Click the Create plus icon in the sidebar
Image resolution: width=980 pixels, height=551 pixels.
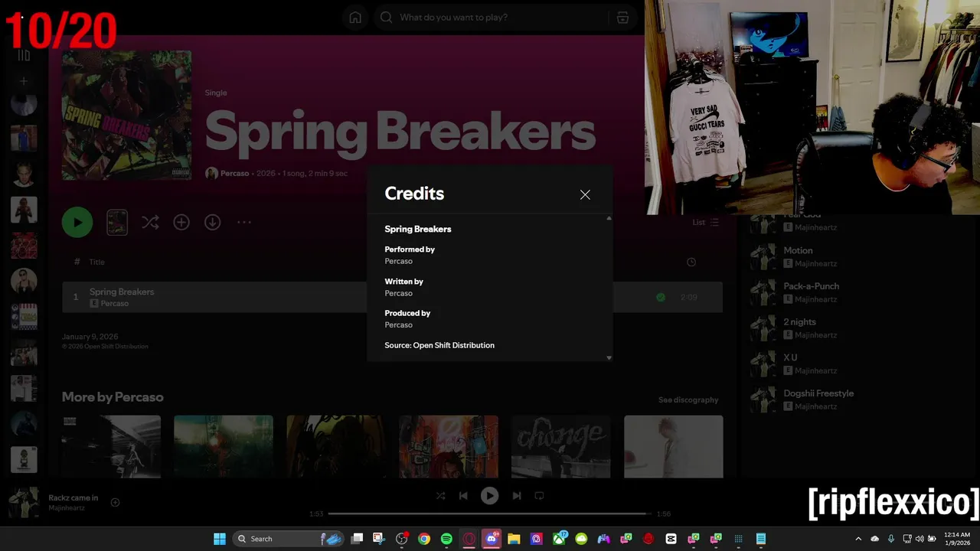pos(24,81)
